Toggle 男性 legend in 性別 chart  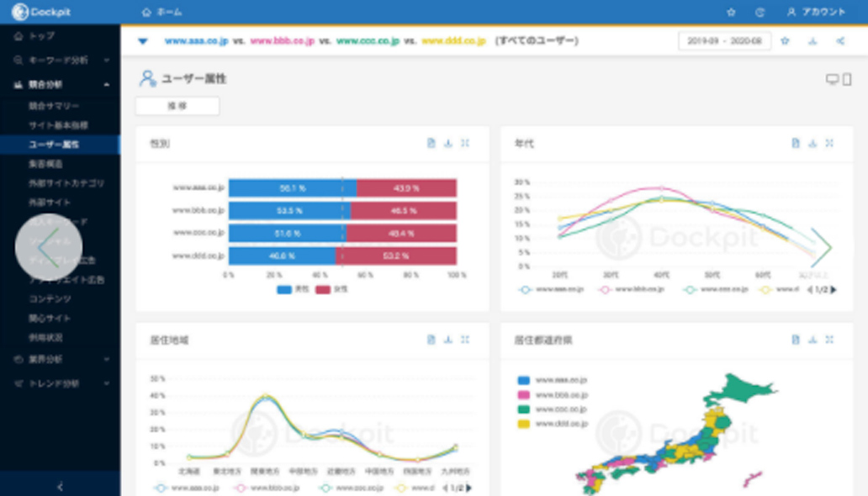click(x=293, y=289)
